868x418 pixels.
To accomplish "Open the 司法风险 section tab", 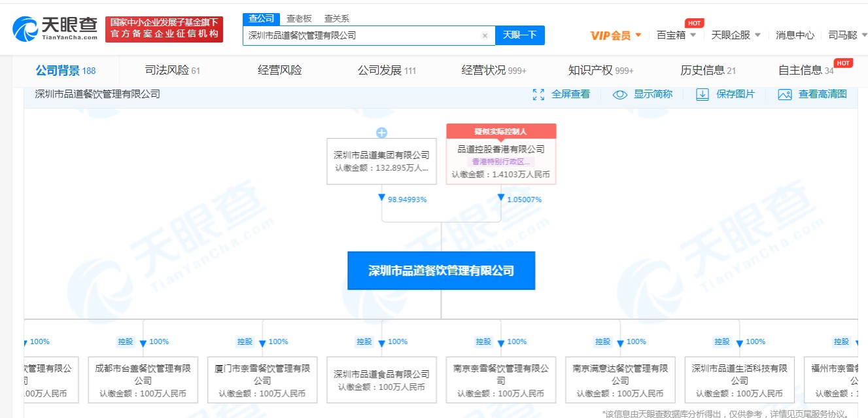I will [173, 71].
